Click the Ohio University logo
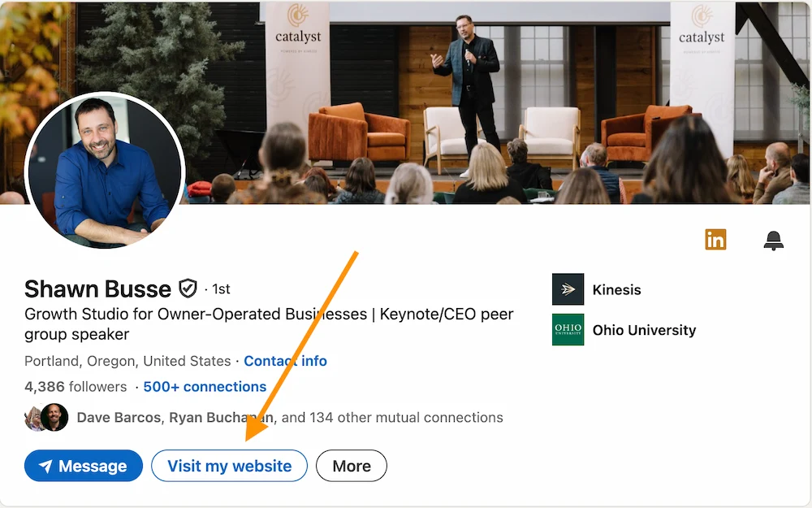Viewport: 812px width, 508px height. pos(568,330)
